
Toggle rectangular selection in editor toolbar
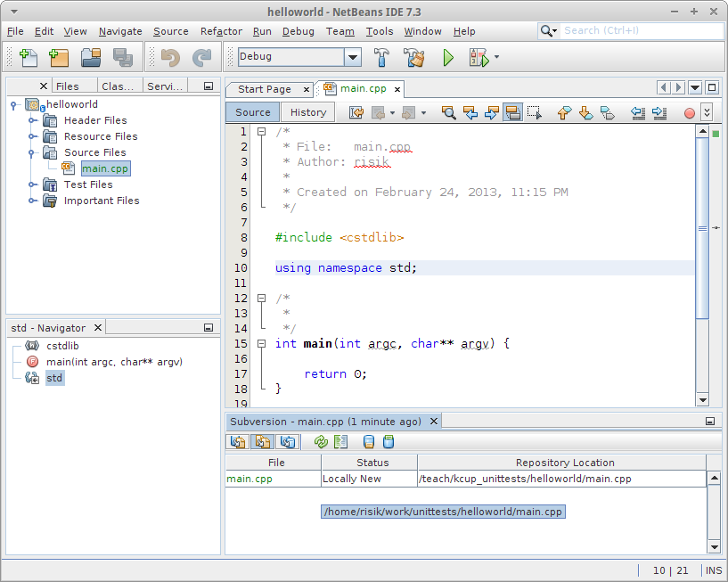[x=534, y=112]
